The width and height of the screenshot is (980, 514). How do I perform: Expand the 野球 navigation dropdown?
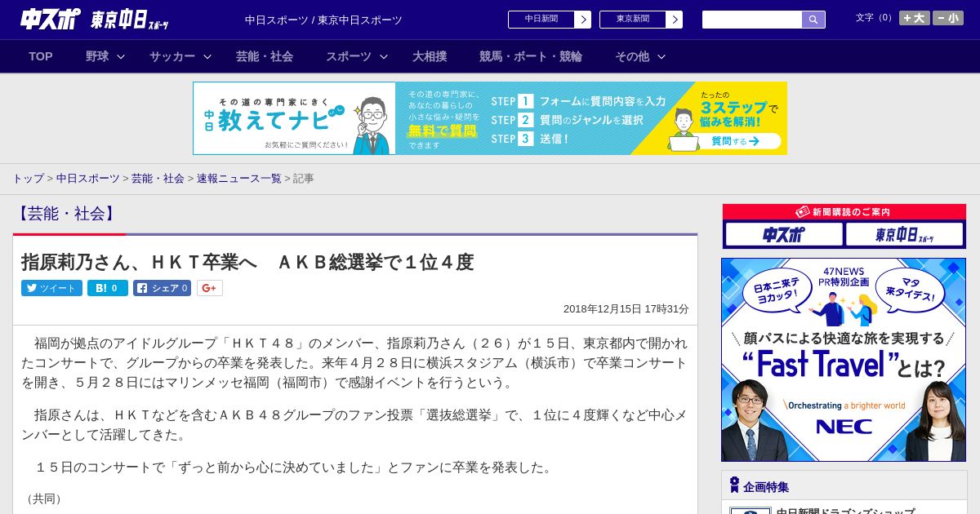pyautogui.click(x=105, y=56)
